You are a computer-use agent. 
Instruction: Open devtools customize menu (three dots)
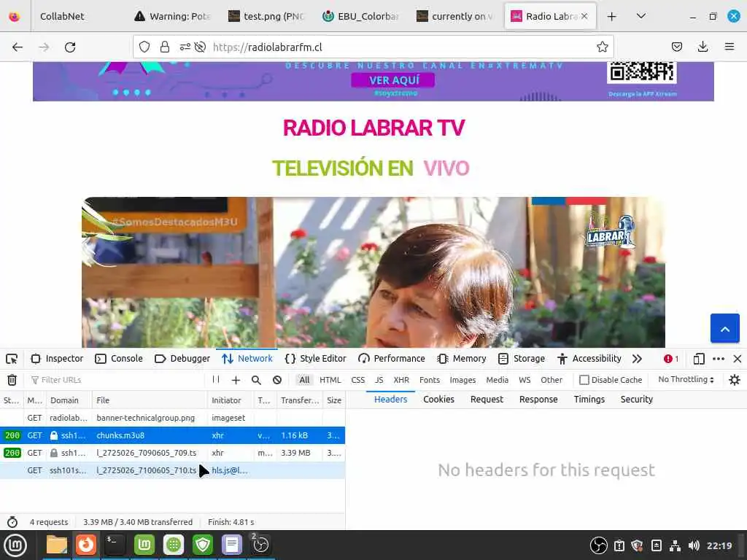(719, 359)
